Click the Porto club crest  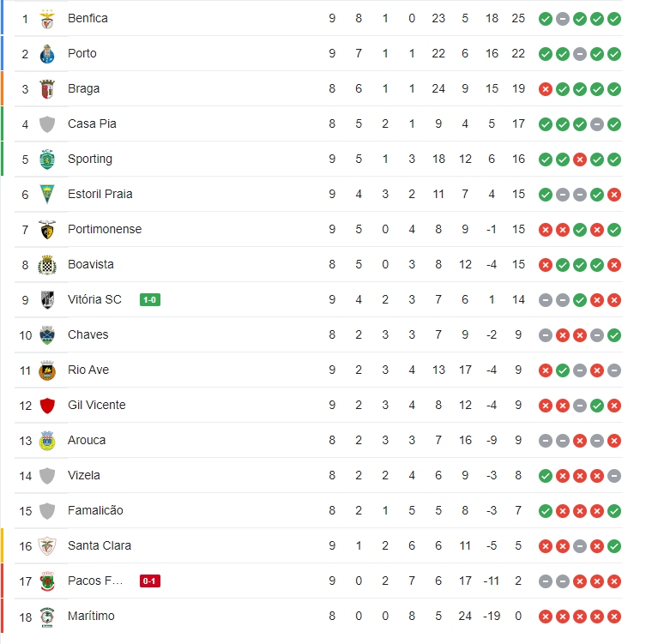[47, 53]
